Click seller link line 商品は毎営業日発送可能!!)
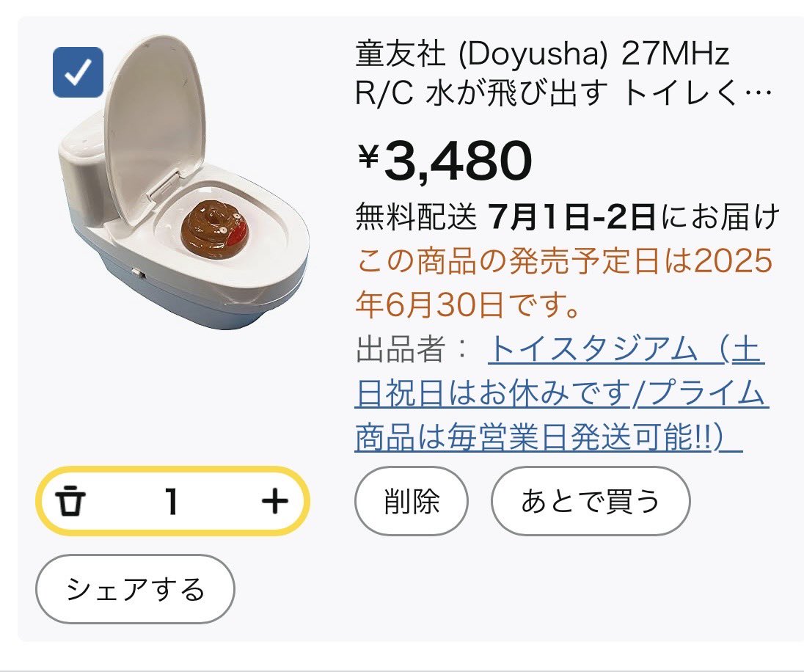This screenshot has width=804, height=672. pos(549,437)
